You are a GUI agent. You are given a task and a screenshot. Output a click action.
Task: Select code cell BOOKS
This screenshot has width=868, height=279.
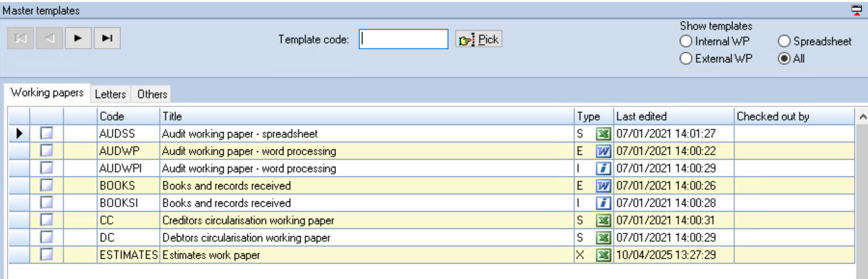pyautogui.click(x=128, y=186)
